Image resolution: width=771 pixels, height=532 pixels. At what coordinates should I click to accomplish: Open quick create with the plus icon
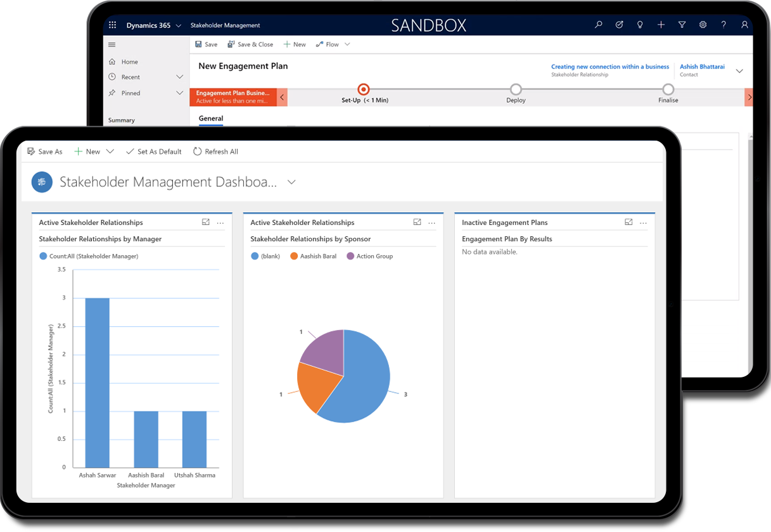click(661, 25)
